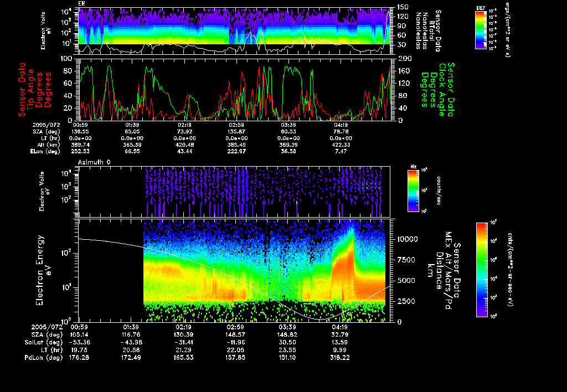This screenshot has width=567, height=392.
Task: Click the SolLat value -53.36
Action: pyautogui.click(x=80, y=342)
